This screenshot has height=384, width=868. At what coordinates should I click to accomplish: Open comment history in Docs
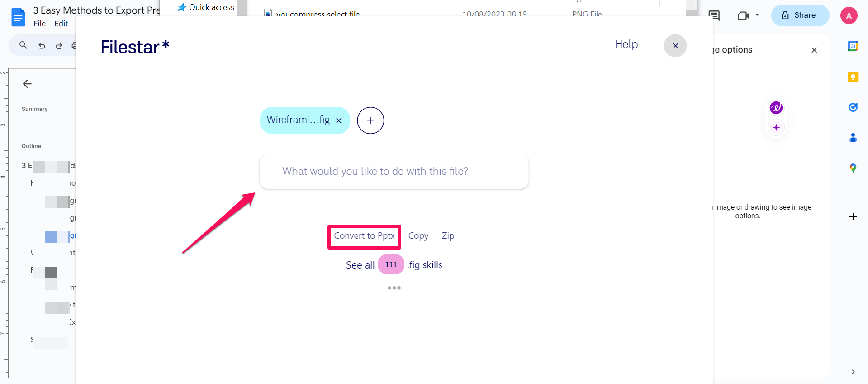714,15
